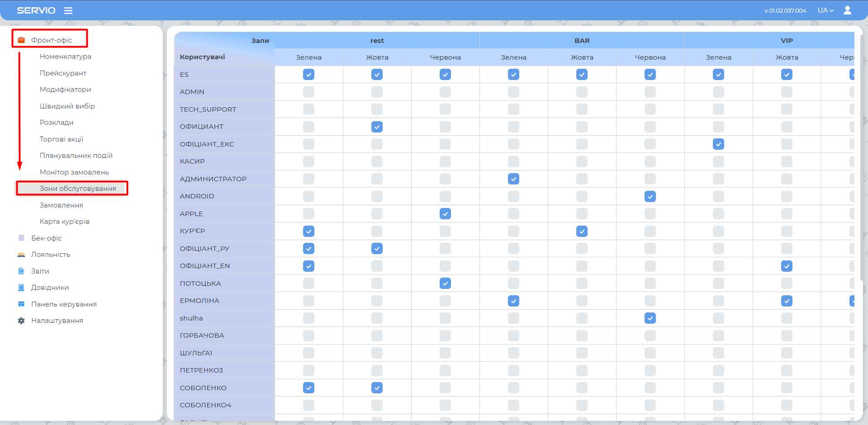Screen dimensions: 868x425
Task: Uncheck ANDROID BAR Червона checkbox
Action: click(650, 196)
